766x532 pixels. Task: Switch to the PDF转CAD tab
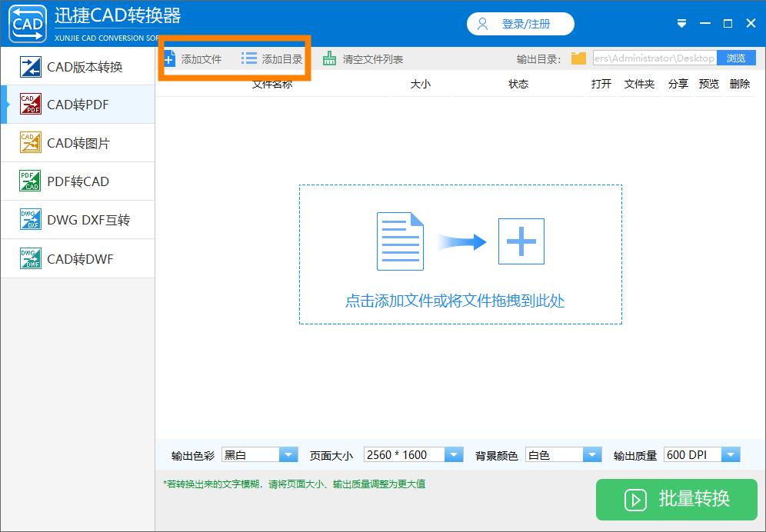77,181
